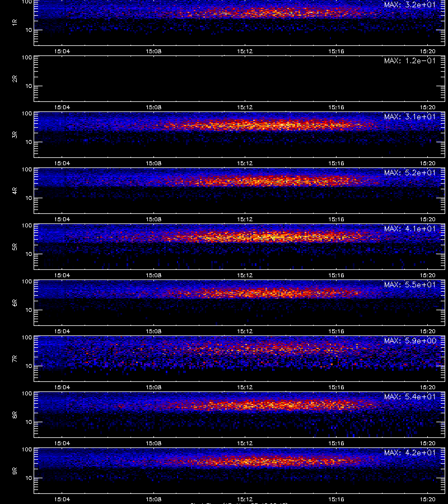Select the 5R axis title
Image resolution: width=448 pixels, height=504 pixels.
pos(15,246)
